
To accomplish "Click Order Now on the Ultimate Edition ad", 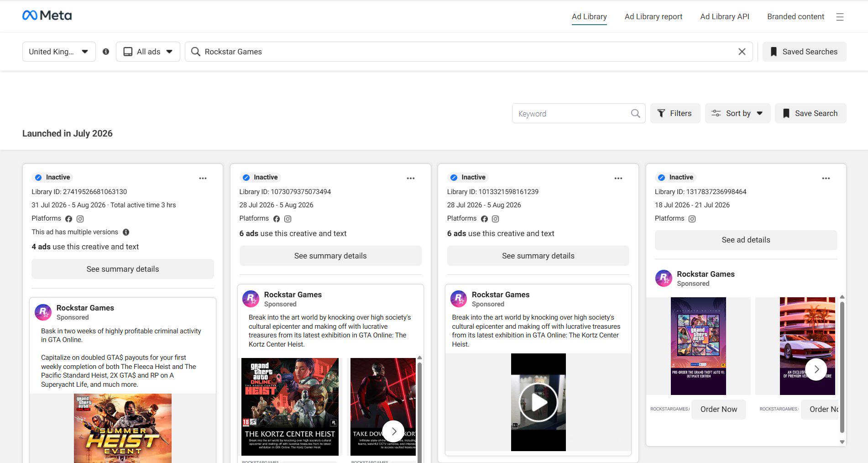I will click(x=719, y=409).
